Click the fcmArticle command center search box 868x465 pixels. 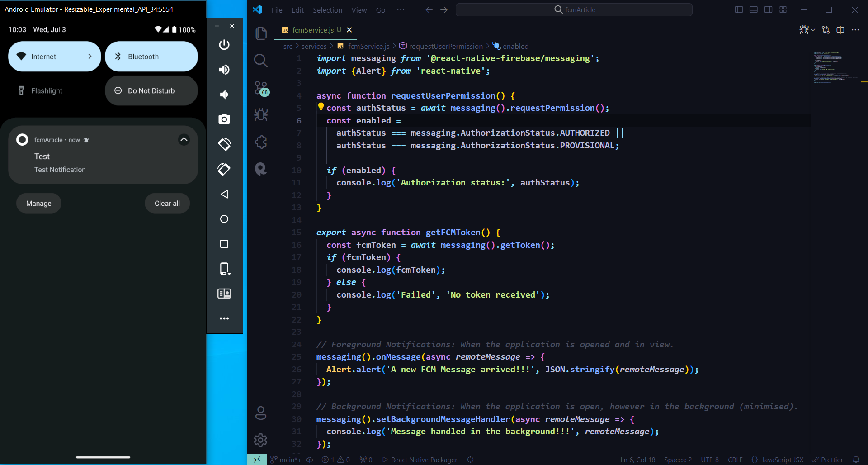pos(574,10)
